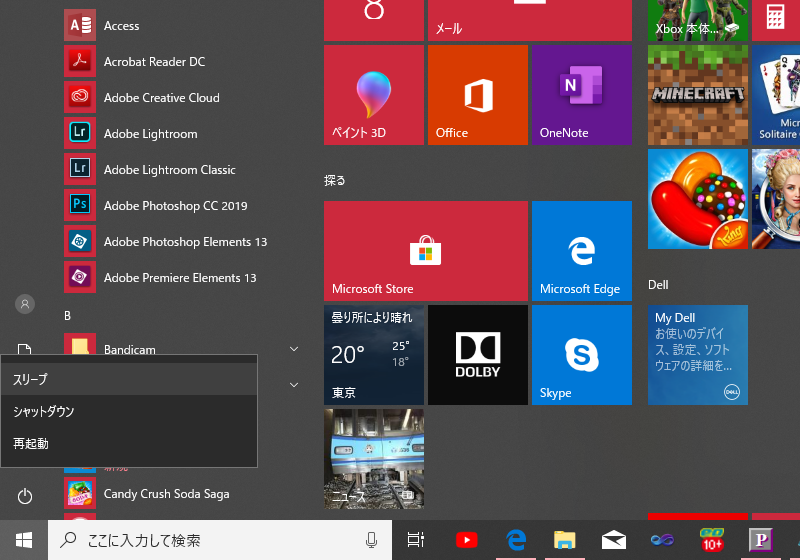The height and width of the screenshot is (560, 800).
Task: Open the Tokyo weather tile
Action: 374,355
